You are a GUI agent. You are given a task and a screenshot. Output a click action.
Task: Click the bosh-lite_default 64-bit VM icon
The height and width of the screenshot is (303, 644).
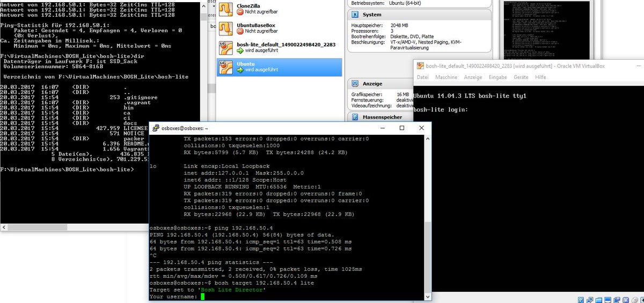[225, 47]
